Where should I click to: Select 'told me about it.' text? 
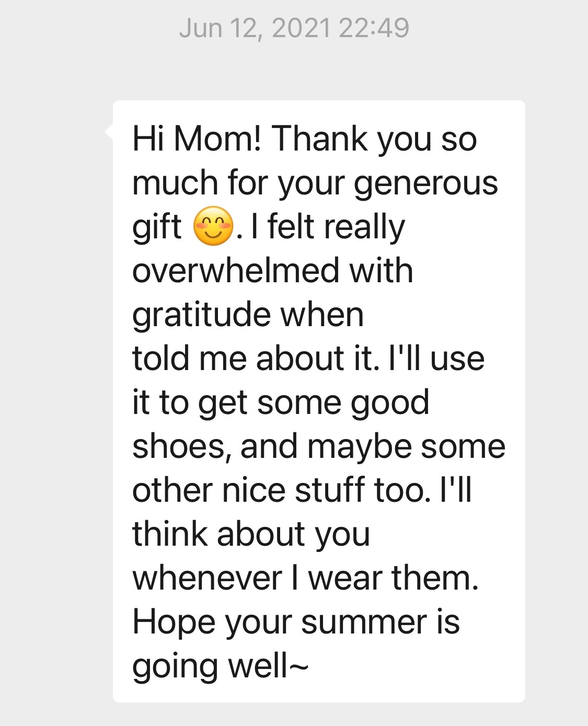(x=256, y=359)
